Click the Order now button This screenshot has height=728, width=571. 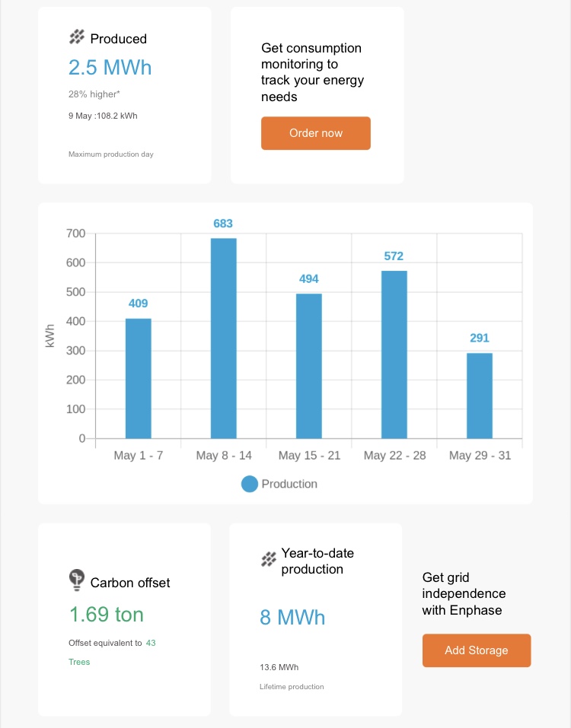click(x=316, y=133)
